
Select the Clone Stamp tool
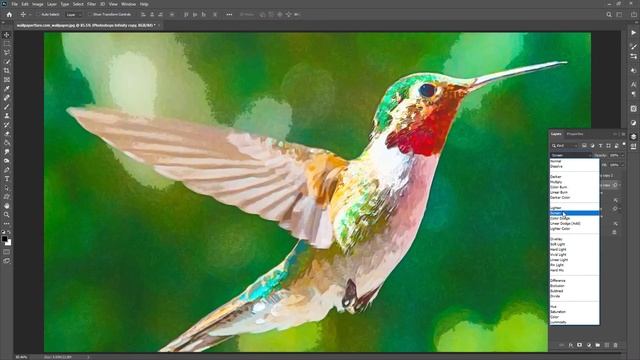click(x=7, y=116)
